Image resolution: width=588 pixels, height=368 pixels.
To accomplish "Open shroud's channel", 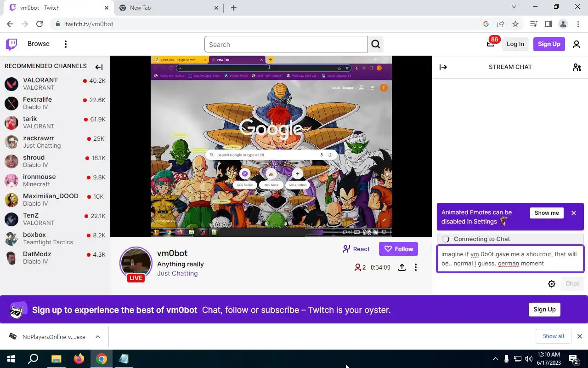I will click(55, 161).
